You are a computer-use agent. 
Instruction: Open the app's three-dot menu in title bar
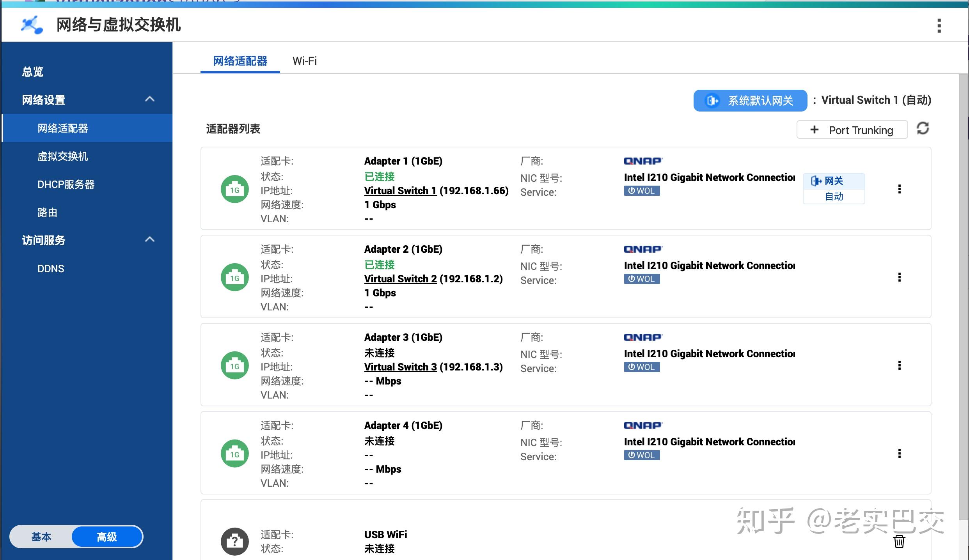pyautogui.click(x=939, y=26)
